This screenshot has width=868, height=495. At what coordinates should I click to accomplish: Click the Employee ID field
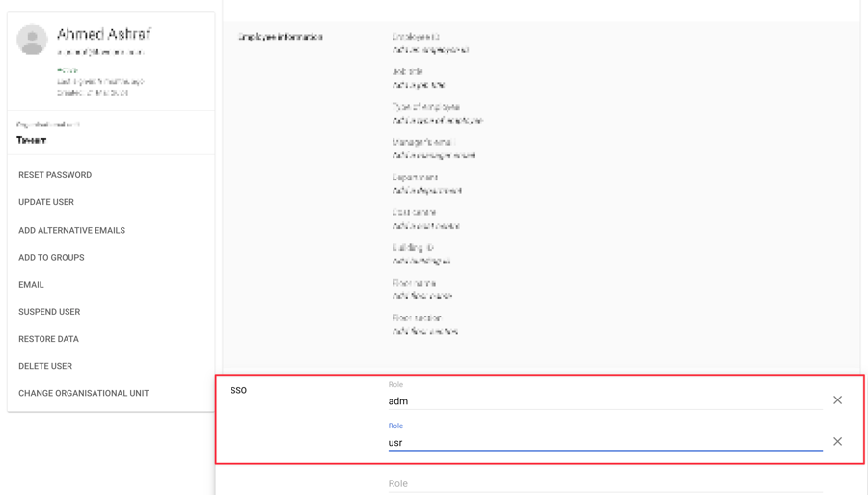point(430,50)
